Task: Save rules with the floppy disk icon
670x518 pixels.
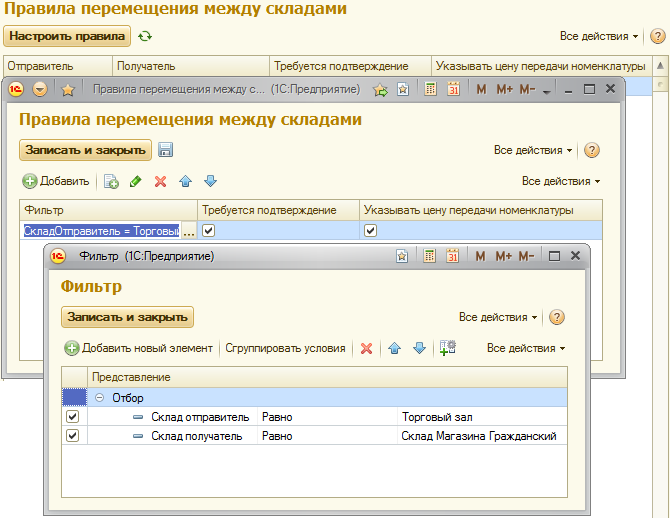Action: click(165, 150)
